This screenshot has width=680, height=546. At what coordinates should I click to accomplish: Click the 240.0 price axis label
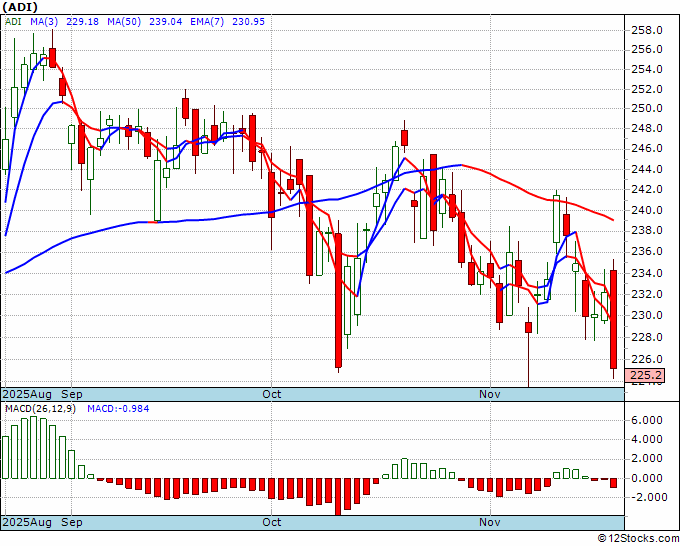click(647, 210)
